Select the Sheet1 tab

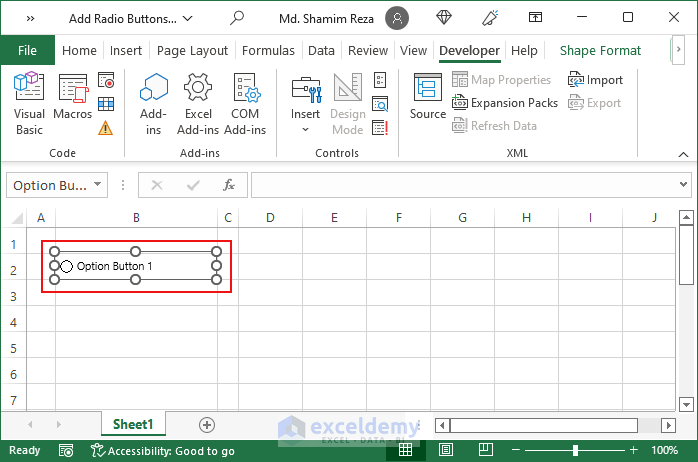(x=133, y=424)
